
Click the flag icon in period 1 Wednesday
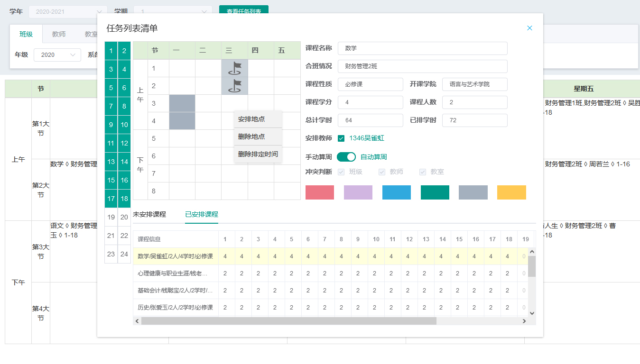click(234, 68)
